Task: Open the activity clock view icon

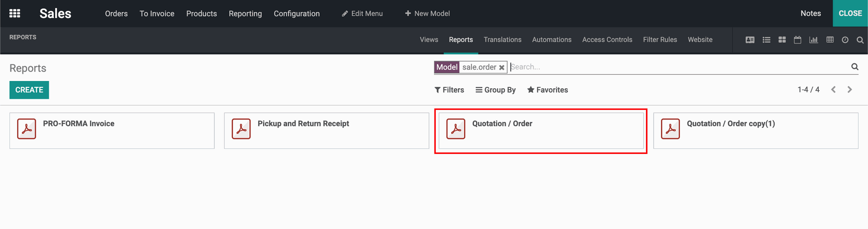Action: pos(845,40)
